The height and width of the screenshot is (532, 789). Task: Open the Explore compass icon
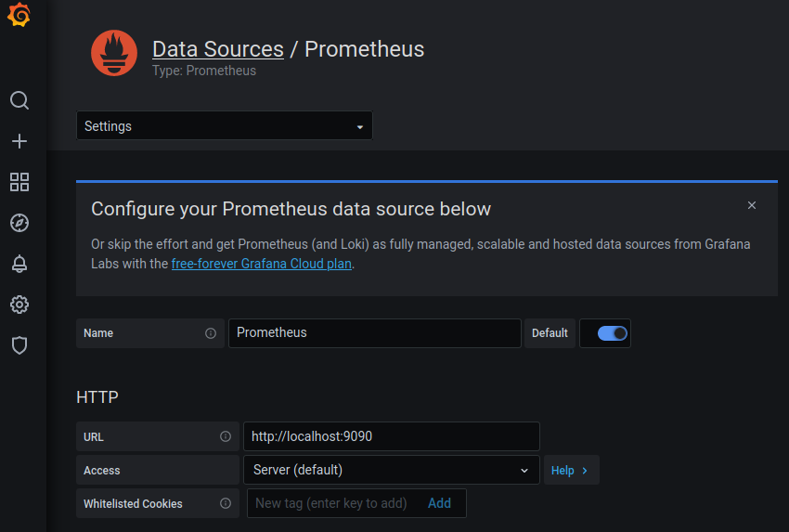click(x=19, y=223)
